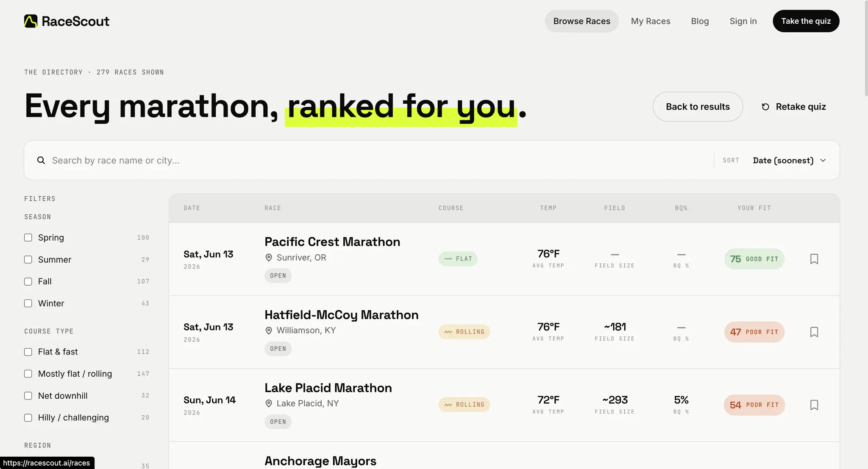Viewport: 868px width, 469px height.
Task: Click OPEN status tag for Lake Placid
Action: 278,422
